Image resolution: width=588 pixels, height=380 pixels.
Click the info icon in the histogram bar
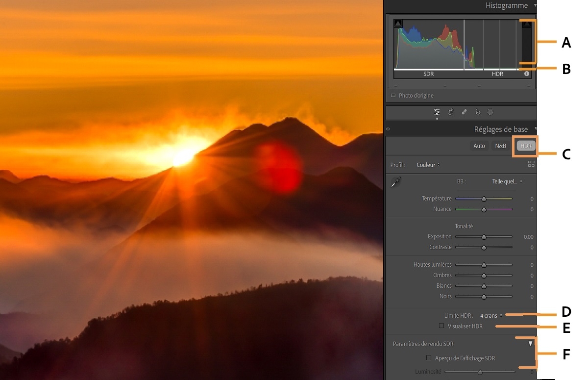[526, 74]
